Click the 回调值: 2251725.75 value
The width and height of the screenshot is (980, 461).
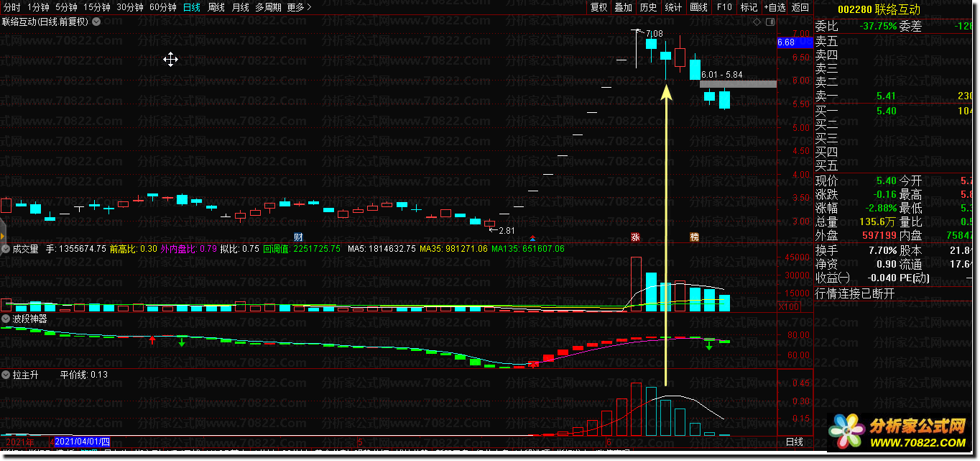pos(302,249)
